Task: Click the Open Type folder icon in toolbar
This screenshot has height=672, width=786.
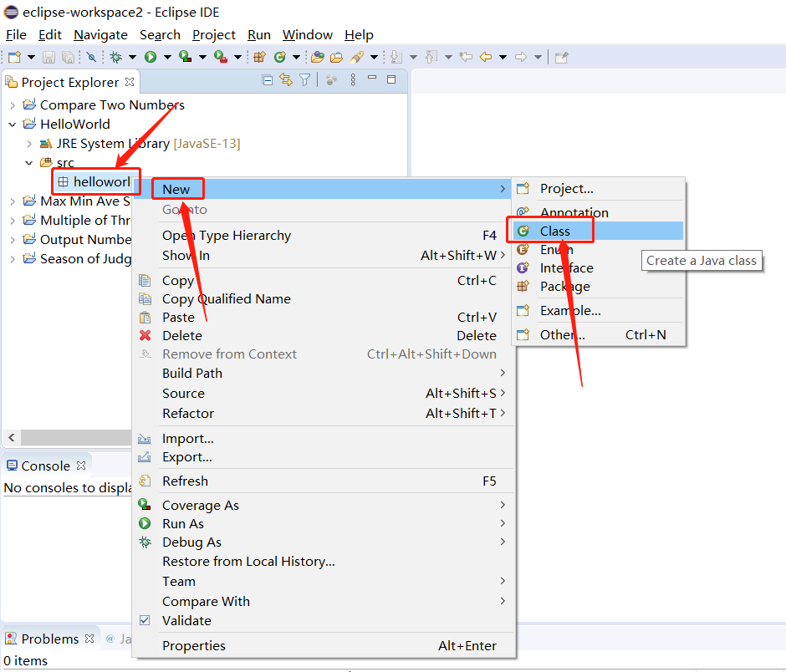Action: [x=318, y=57]
